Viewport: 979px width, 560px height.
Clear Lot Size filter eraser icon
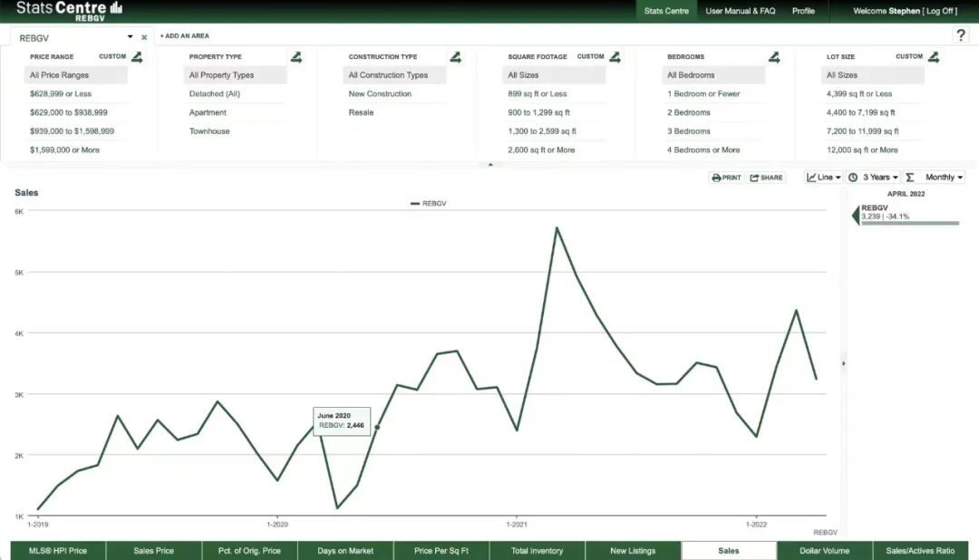coord(934,57)
